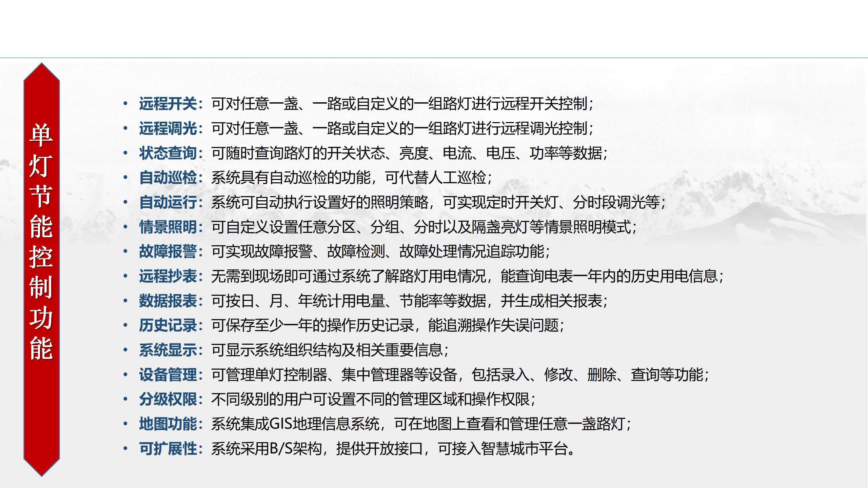This screenshot has width=868, height=488.
Task: Click the text 提供开放接口
Action: click(379, 449)
